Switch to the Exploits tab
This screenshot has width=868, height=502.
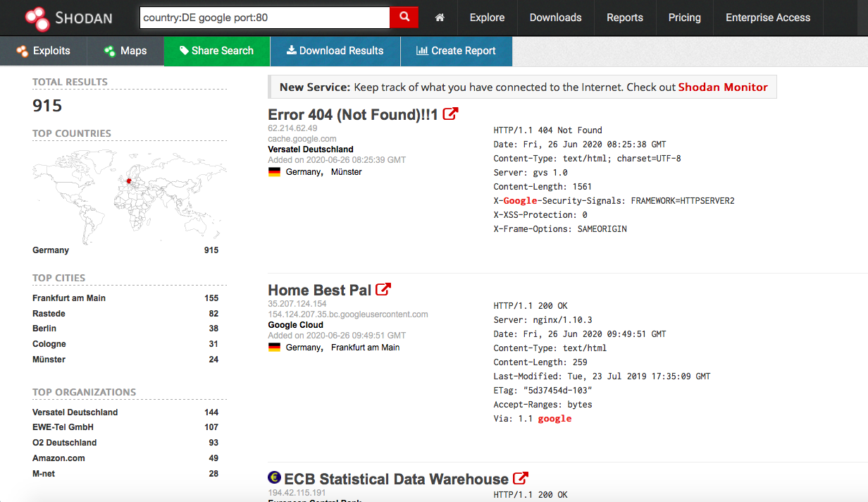pos(44,51)
